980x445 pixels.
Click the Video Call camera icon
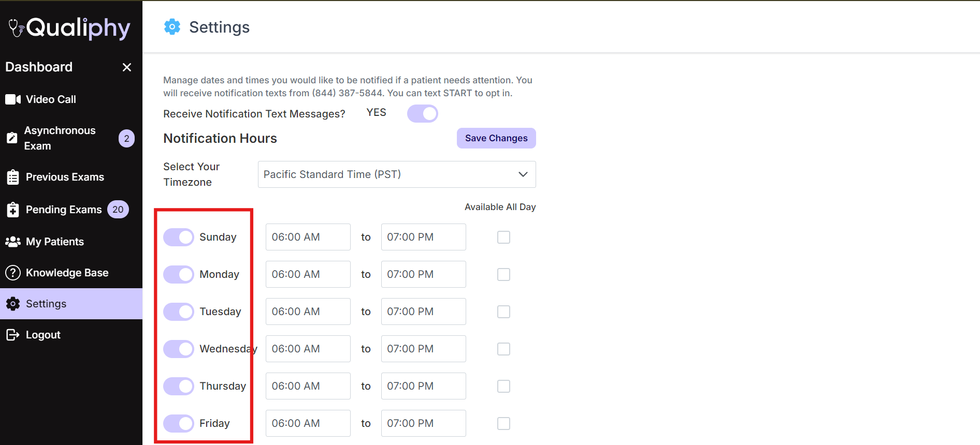[13, 99]
